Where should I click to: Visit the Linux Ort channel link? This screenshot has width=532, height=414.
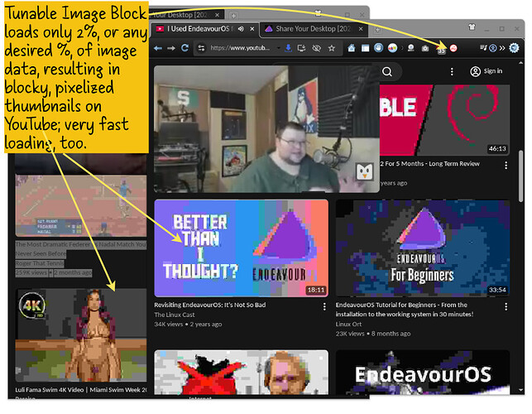click(348, 324)
